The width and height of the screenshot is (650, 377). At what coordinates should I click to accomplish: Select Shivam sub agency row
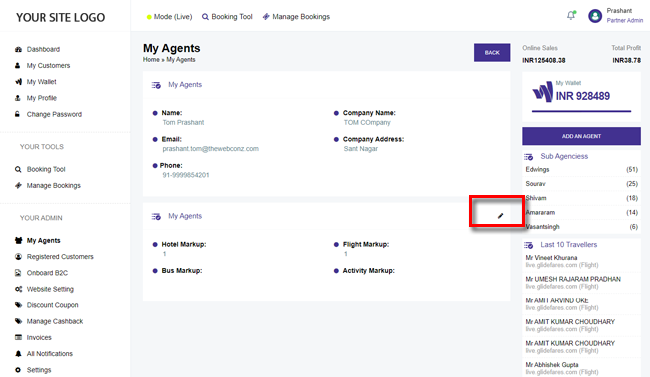pyautogui.click(x=582, y=198)
